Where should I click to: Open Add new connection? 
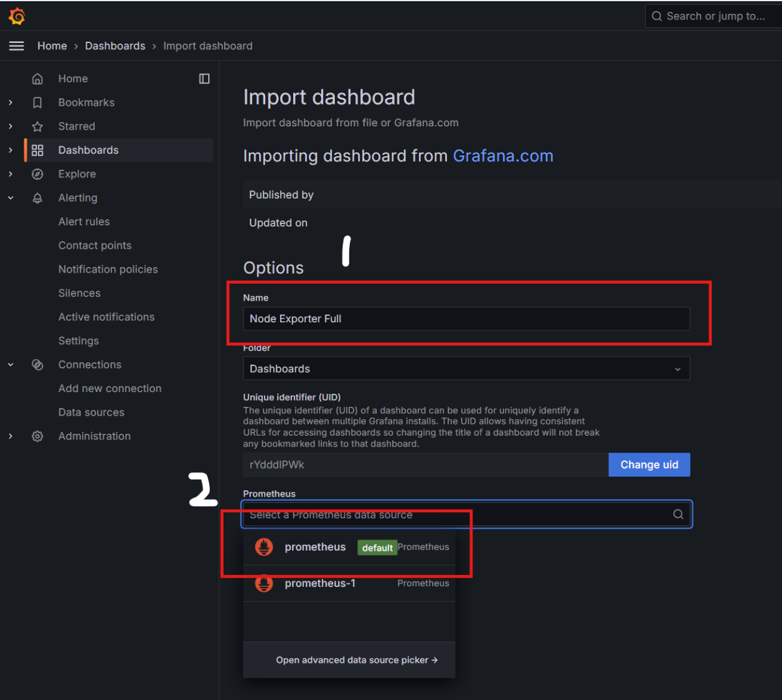click(110, 388)
